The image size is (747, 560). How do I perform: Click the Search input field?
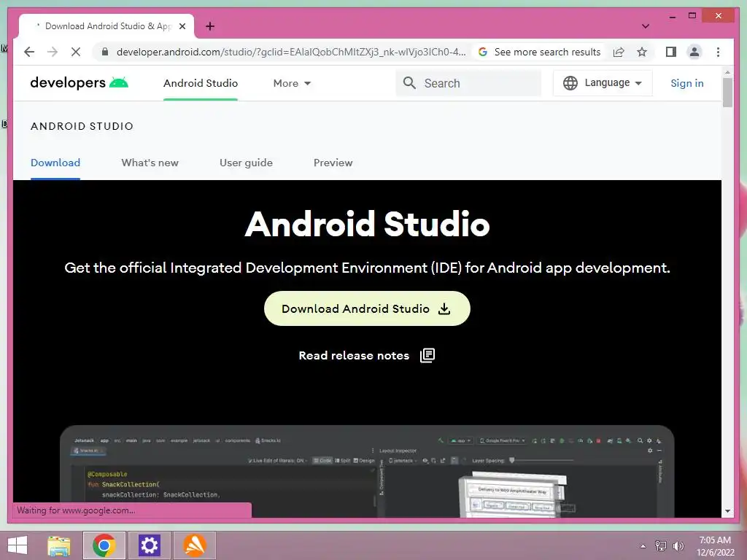[x=469, y=83]
